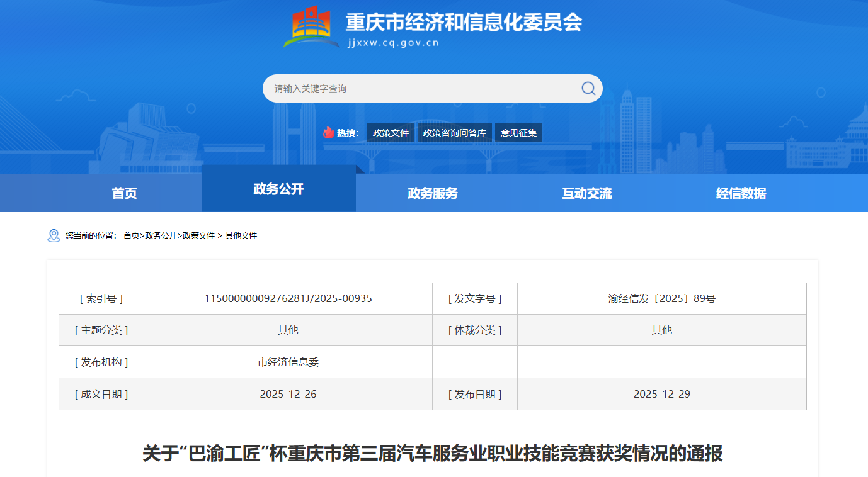Viewport: 868px width, 477px height.
Task: Click the 热搜 label
Action: tap(348, 133)
